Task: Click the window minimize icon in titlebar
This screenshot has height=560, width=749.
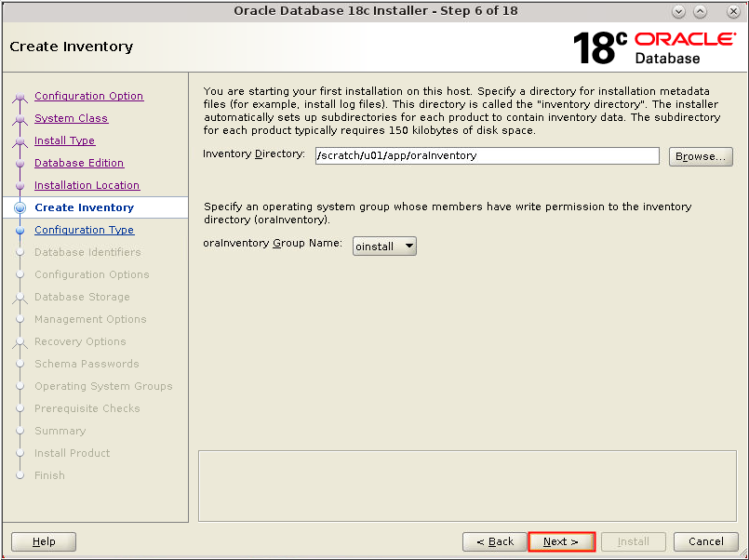Action: [678, 11]
